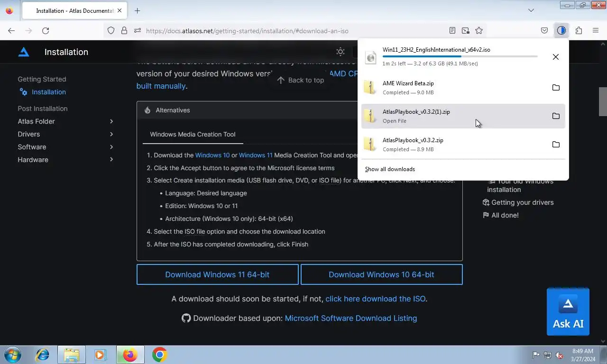Select Windows Media Creation Tool tab
607x364 pixels.
click(193, 134)
